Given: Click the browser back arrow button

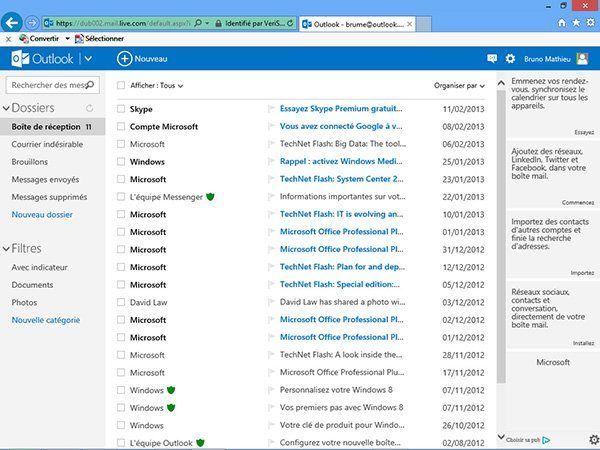Looking at the screenshot, I should pyautogui.click(x=12, y=22).
